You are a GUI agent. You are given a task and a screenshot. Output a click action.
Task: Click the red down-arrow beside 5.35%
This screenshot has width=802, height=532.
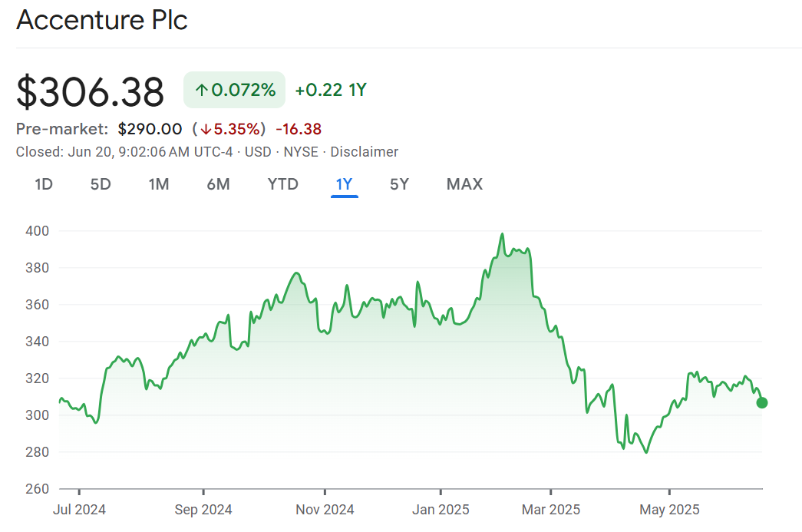206,129
